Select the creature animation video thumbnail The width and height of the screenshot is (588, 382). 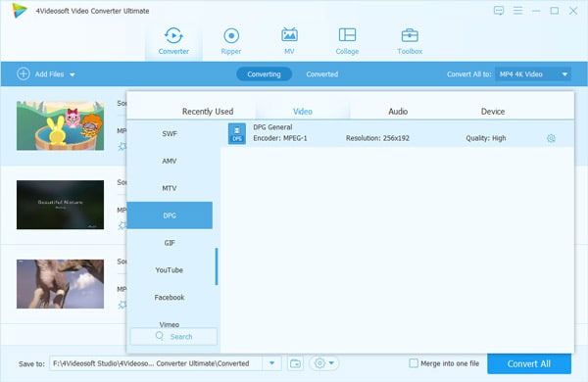(61, 284)
